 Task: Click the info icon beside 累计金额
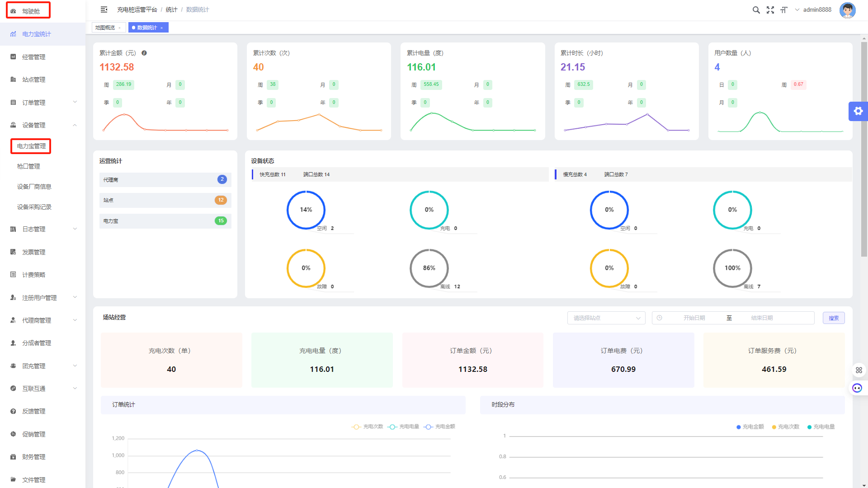pyautogui.click(x=144, y=53)
